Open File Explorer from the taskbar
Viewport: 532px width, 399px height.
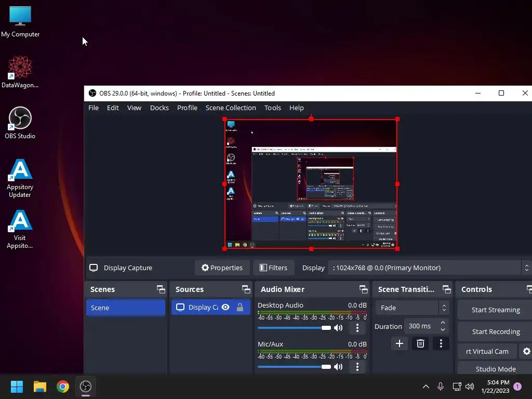pos(39,387)
